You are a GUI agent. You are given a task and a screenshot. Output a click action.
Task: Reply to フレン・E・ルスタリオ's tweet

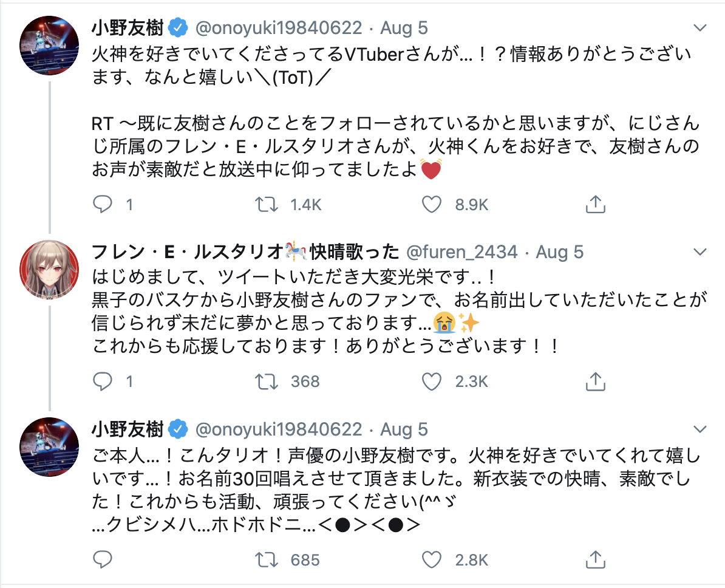click(103, 381)
